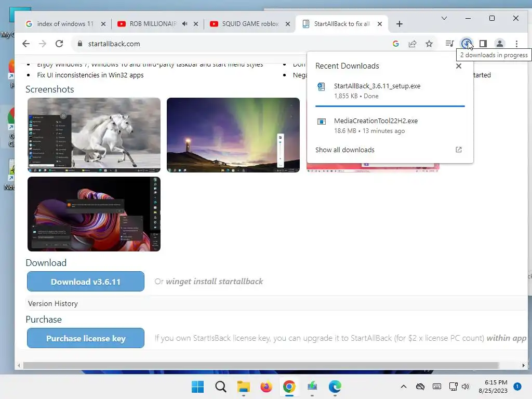Screen dimensions: 532x399
Task: Close the Recent Downloads popup
Action: (459, 66)
